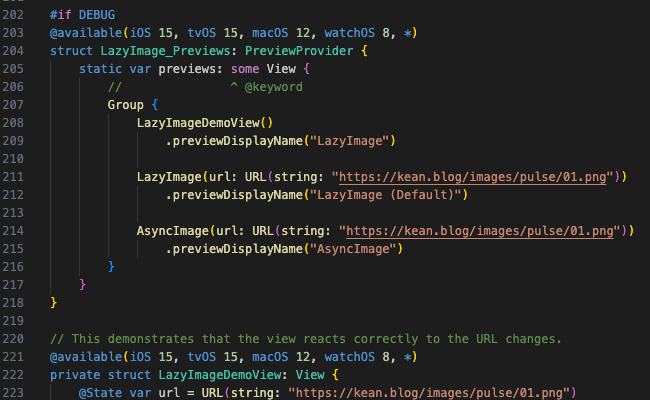Click 'private' keyword on line 222
Viewport: 650px width, 400px height.
pos(75,375)
